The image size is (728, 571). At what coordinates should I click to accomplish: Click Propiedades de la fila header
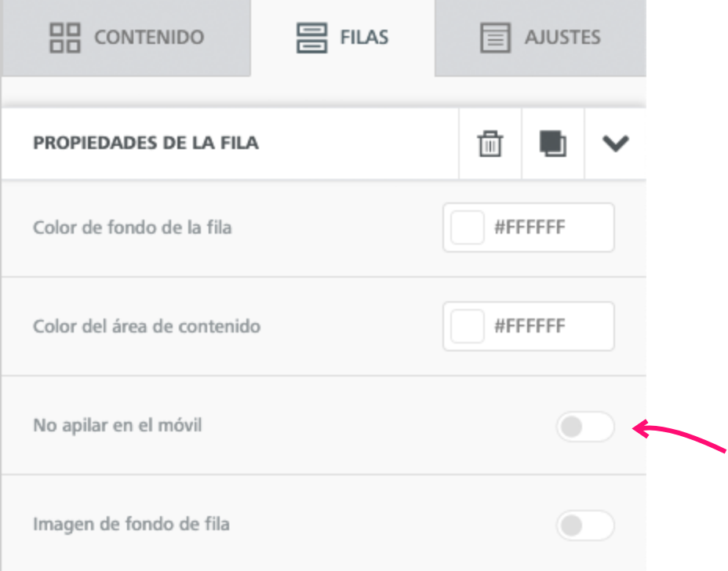pos(146,143)
